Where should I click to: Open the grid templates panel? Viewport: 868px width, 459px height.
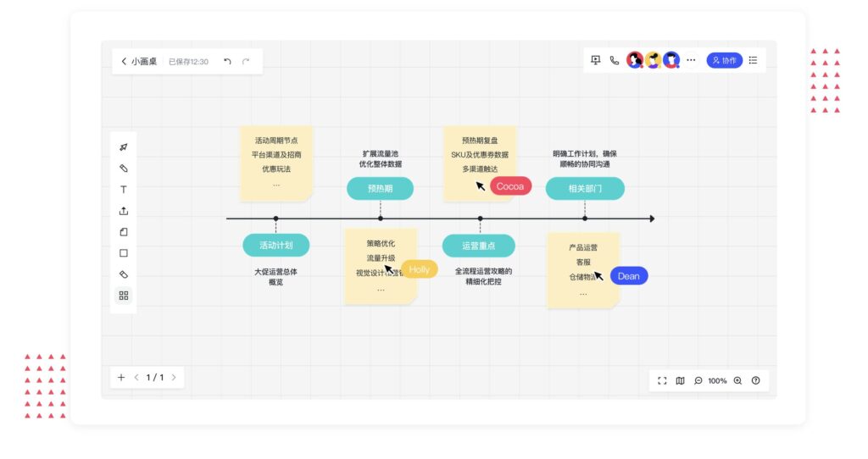tap(124, 296)
